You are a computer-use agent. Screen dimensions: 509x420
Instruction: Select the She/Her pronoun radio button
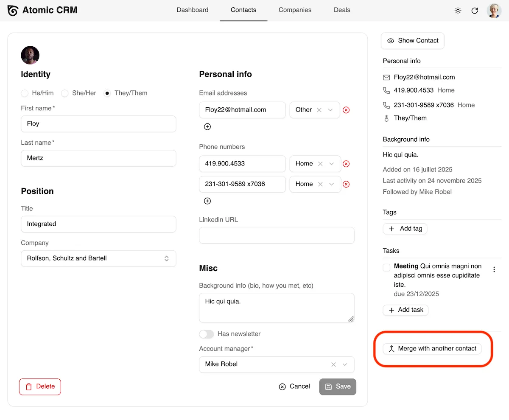(64, 93)
